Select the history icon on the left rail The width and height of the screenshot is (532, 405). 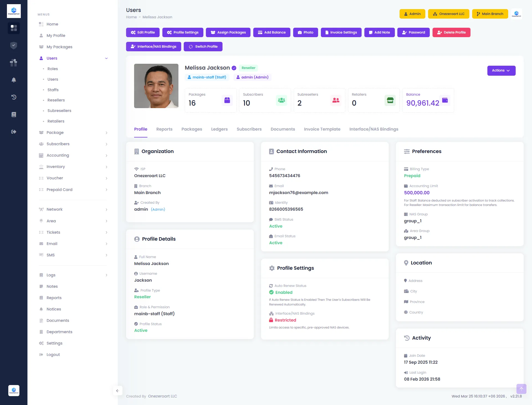[14, 97]
